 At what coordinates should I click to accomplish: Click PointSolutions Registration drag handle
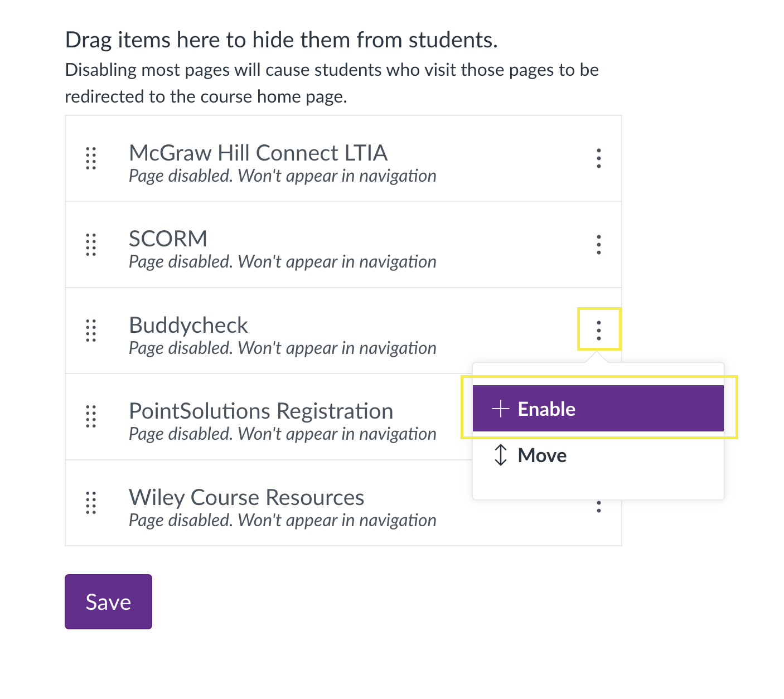click(91, 416)
